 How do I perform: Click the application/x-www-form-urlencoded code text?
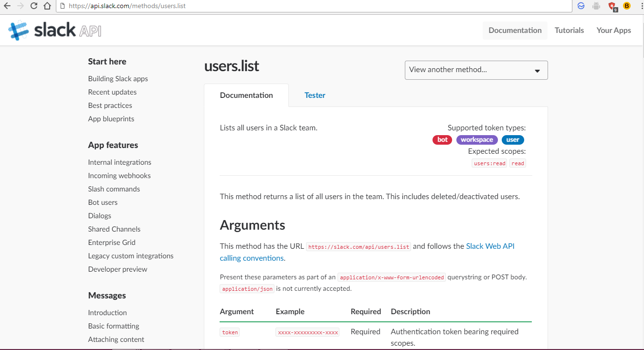pyautogui.click(x=391, y=277)
